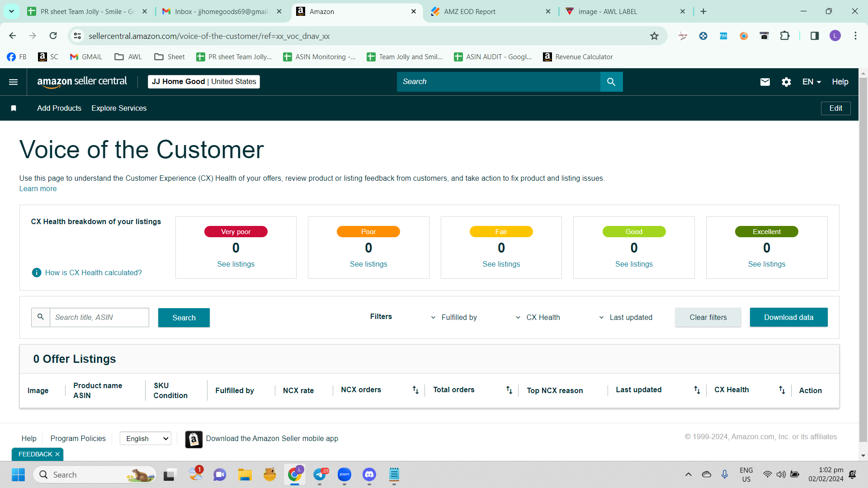Click Explore Services in the nav bar
The width and height of the screenshot is (868, 488).
(119, 108)
